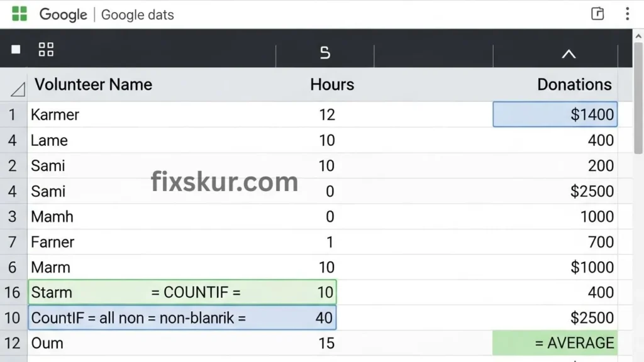Click row header number 1
This screenshot has width=644, height=362.
coord(13,115)
